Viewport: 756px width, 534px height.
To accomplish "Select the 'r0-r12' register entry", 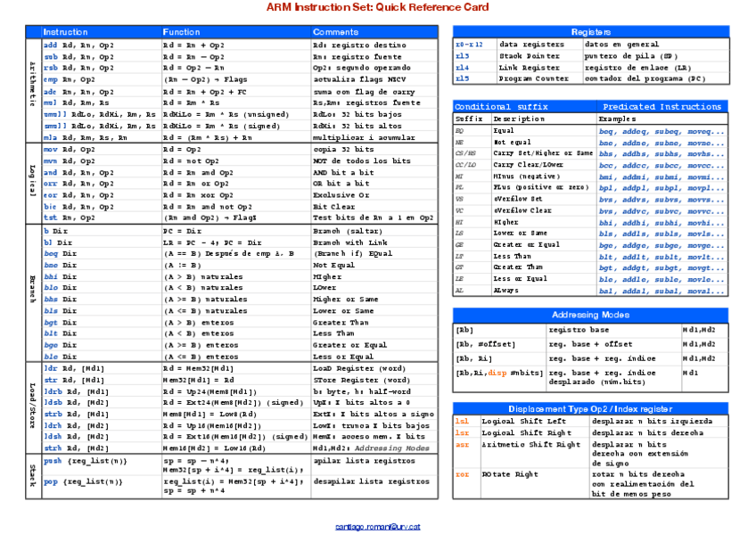I will pos(469,44).
